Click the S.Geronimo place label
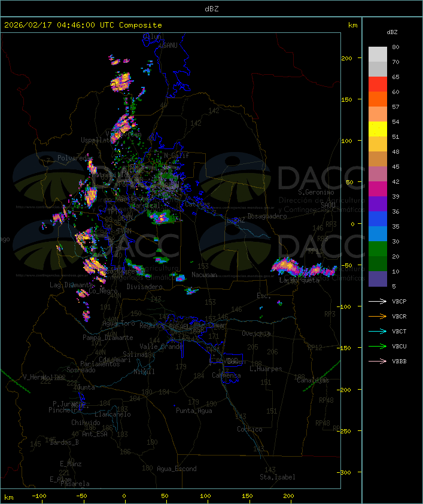 [x=316, y=192]
